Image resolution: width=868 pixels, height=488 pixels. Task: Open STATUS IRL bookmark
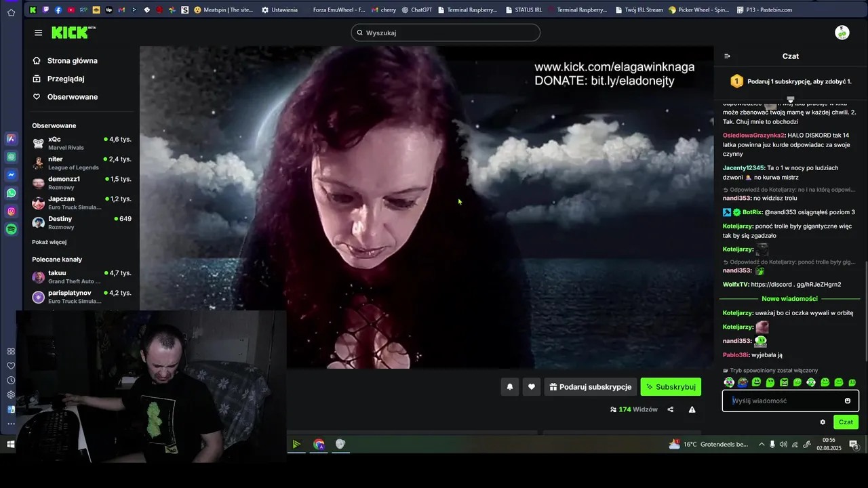(x=524, y=10)
